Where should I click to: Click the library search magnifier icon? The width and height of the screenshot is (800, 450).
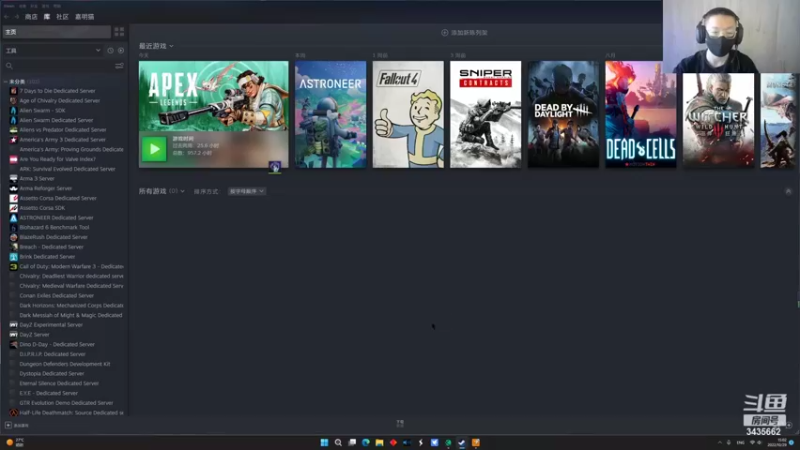pos(9,66)
